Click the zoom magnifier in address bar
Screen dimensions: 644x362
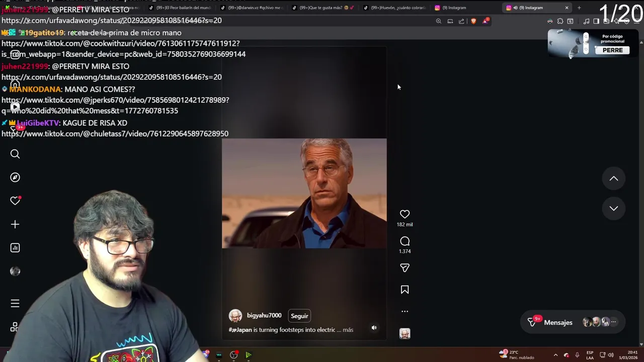(439, 21)
